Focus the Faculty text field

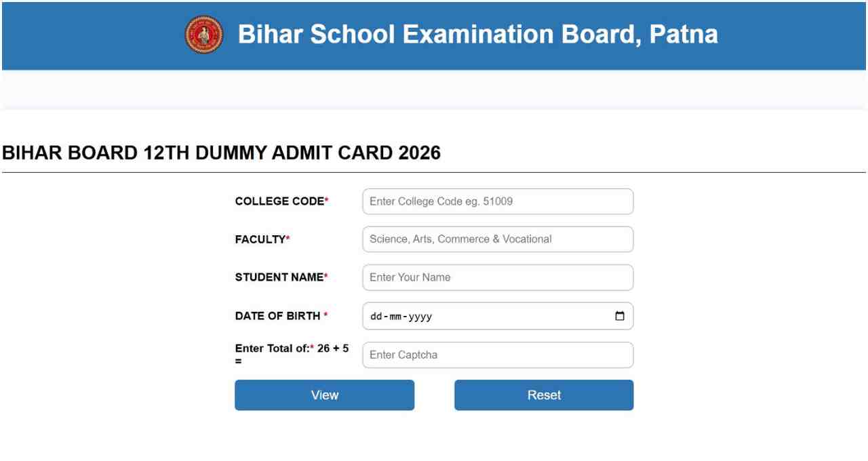click(x=498, y=239)
